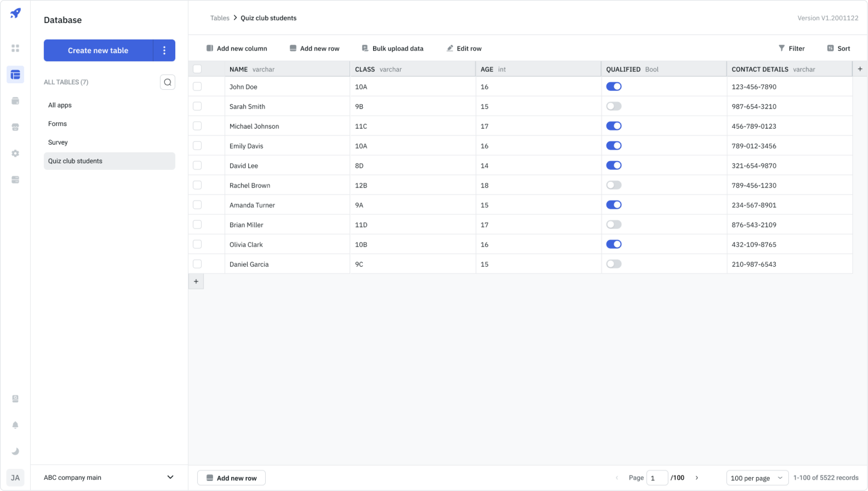Click the rocket logo at top left

point(15,13)
